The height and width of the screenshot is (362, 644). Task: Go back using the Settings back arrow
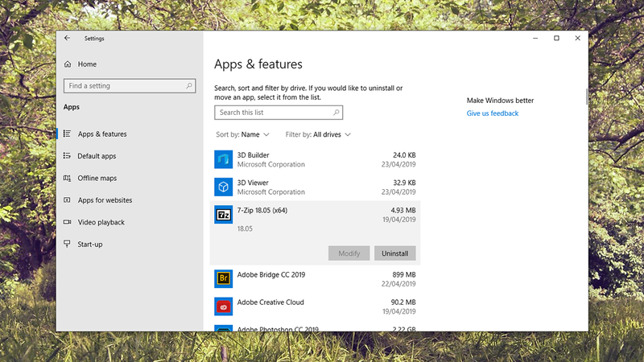click(x=67, y=38)
